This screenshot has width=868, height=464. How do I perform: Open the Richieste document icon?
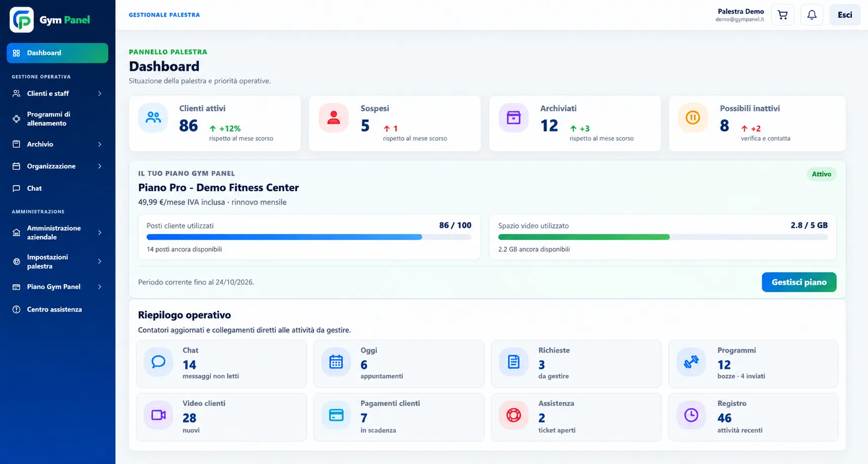pyautogui.click(x=514, y=362)
